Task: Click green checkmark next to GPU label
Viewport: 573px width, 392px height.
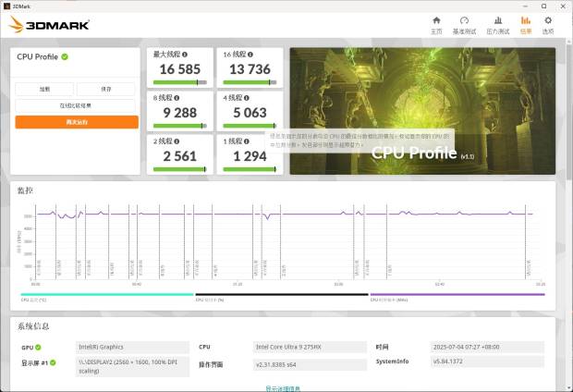Action: click(38, 347)
